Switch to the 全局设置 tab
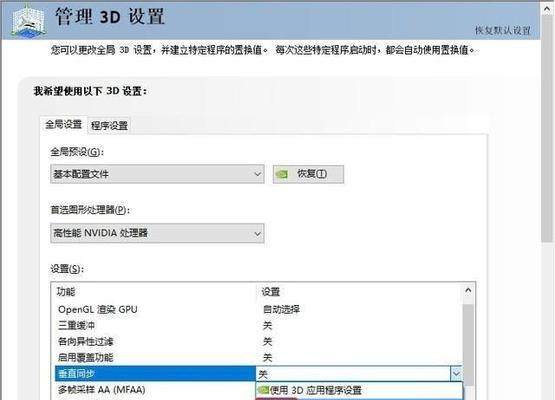555x400 pixels. [63, 125]
